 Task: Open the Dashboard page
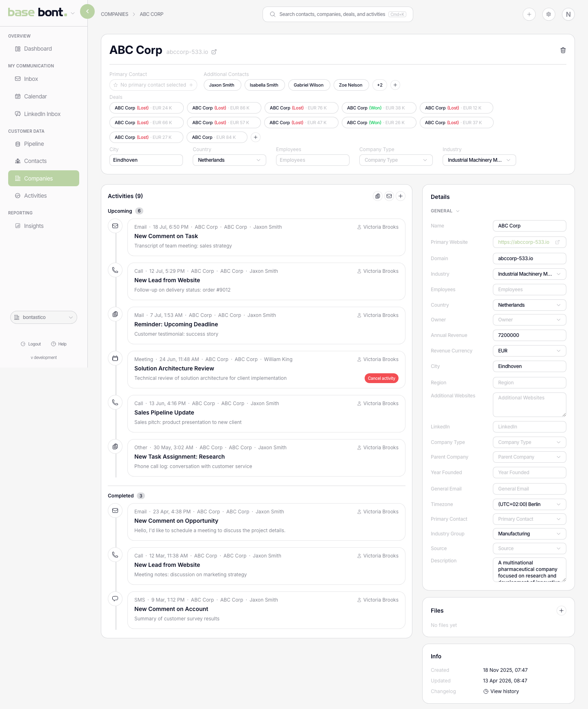tap(44, 49)
